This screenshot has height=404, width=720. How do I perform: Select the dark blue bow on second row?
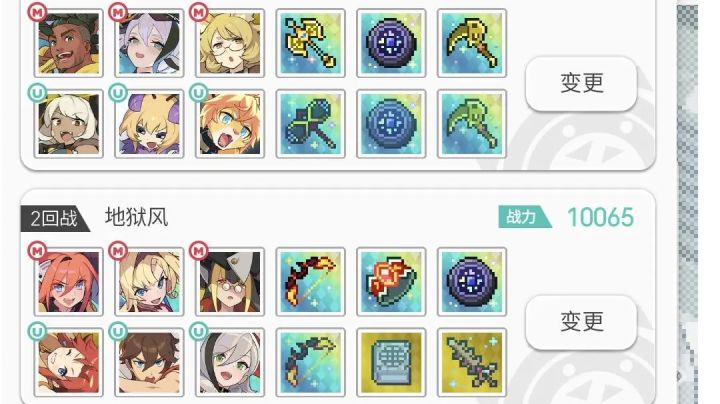tap(310, 363)
